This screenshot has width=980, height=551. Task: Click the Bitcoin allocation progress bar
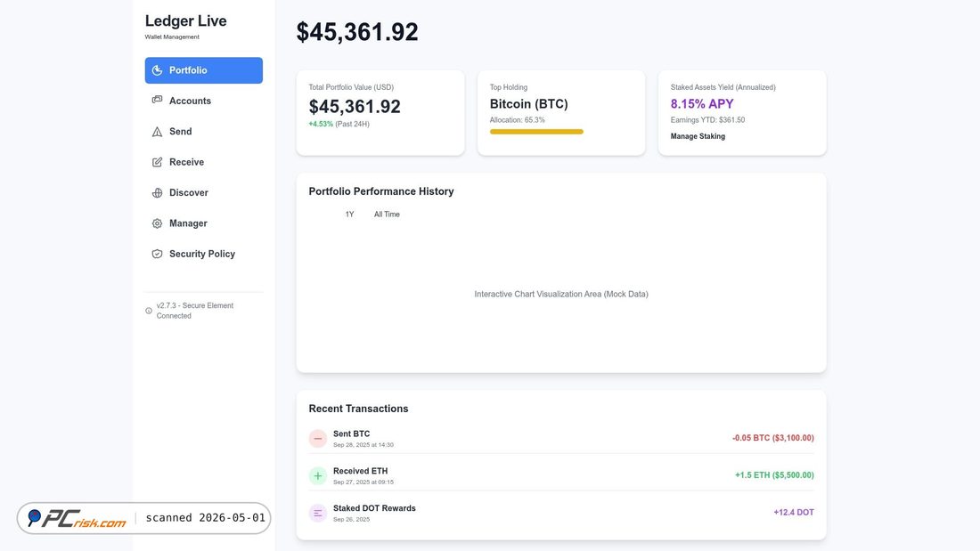(x=536, y=132)
